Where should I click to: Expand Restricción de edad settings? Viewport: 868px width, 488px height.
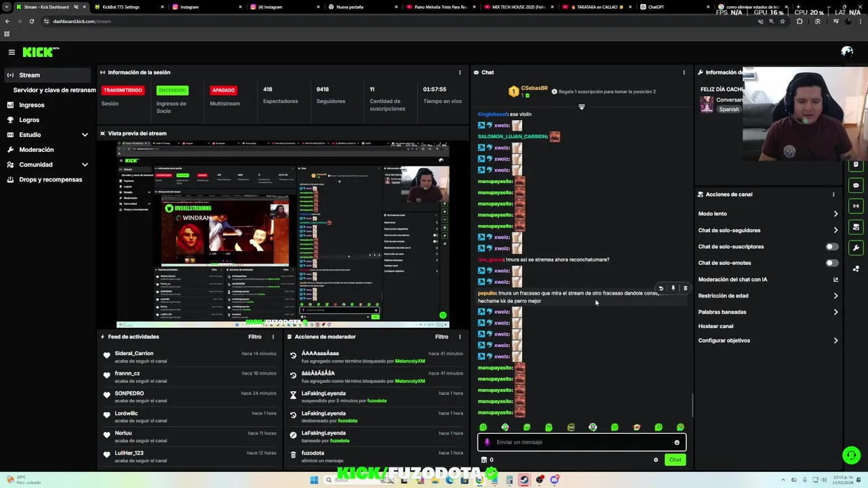(835, 296)
